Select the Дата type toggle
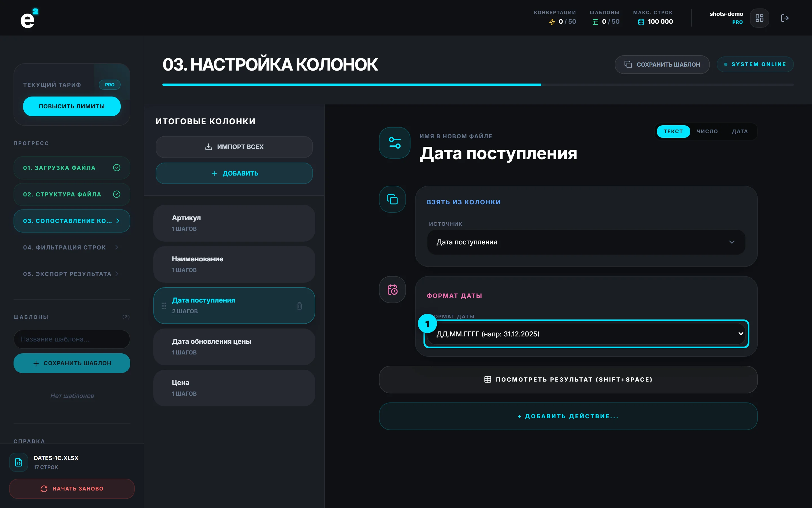The image size is (812, 508). point(740,131)
